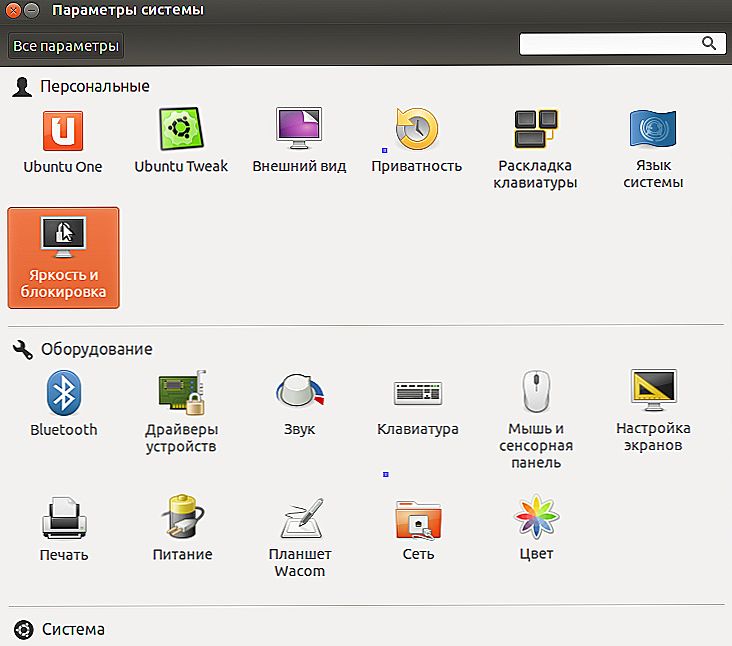Open Цвет color settings
This screenshot has width=732, height=646.
pos(536,528)
